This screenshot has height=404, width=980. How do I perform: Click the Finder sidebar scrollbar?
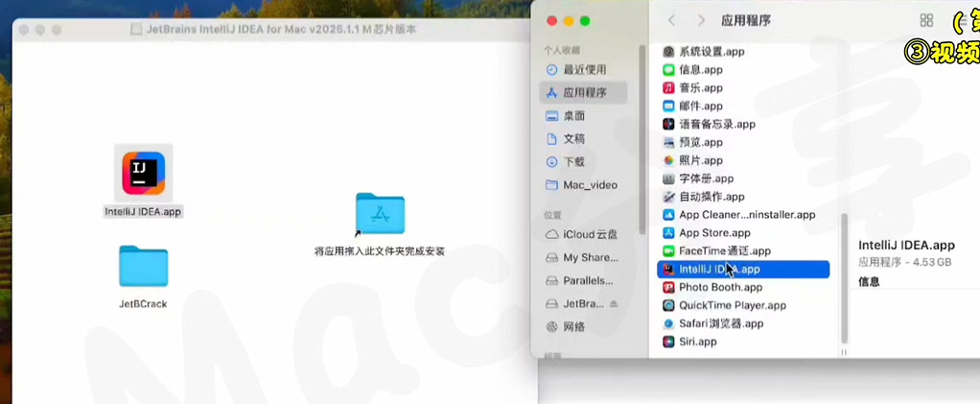pos(642,139)
